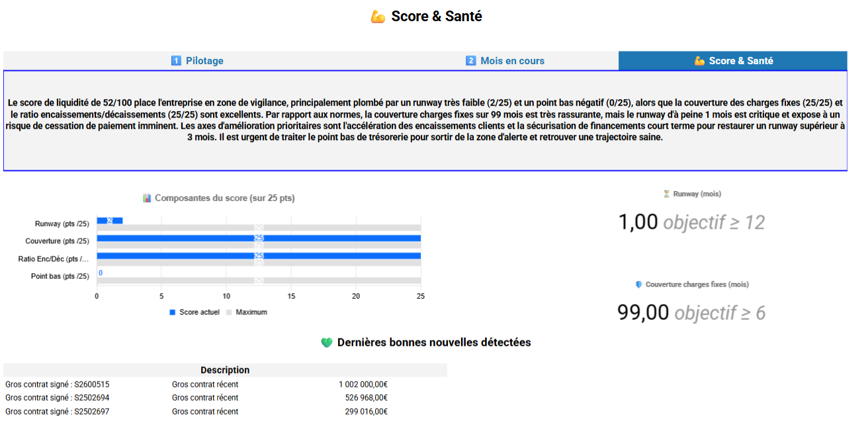Viewport: 868px width, 429px height.
Task: Click the green heart icon near Dernières bonnes nouvelles
Action: point(326,342)
